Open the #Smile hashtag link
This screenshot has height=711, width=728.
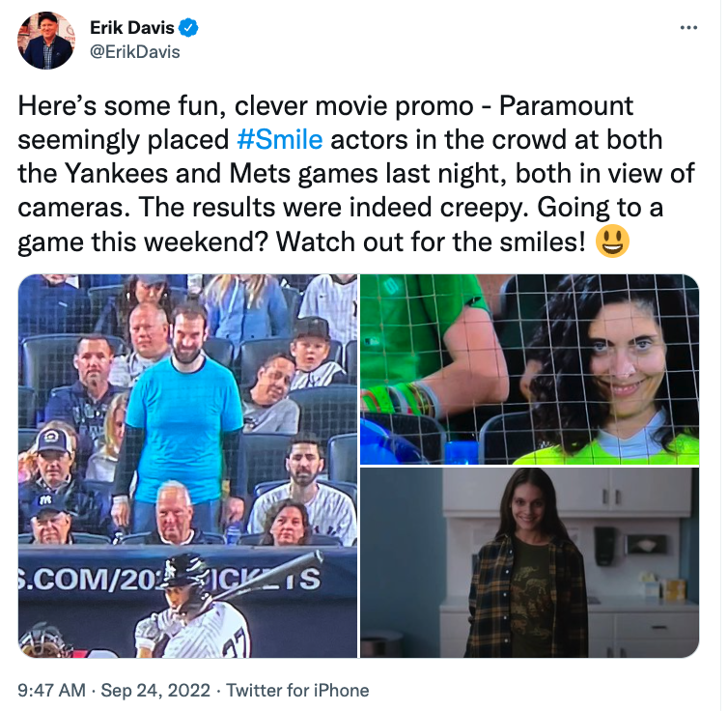[x=279, y=139]
